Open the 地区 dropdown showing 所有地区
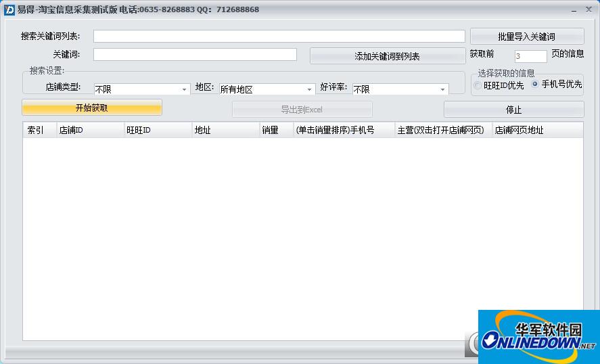The image size is (600, 364). pos(267,89)
